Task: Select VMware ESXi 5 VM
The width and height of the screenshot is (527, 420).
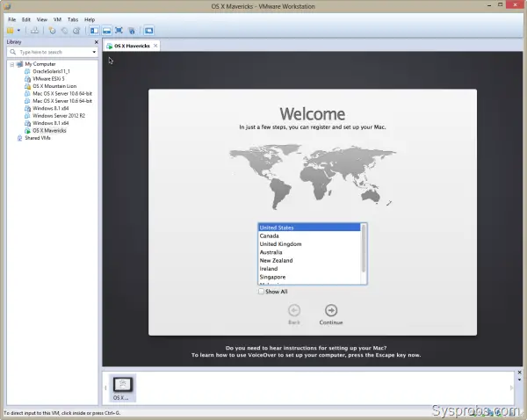Action: (48, 79)
